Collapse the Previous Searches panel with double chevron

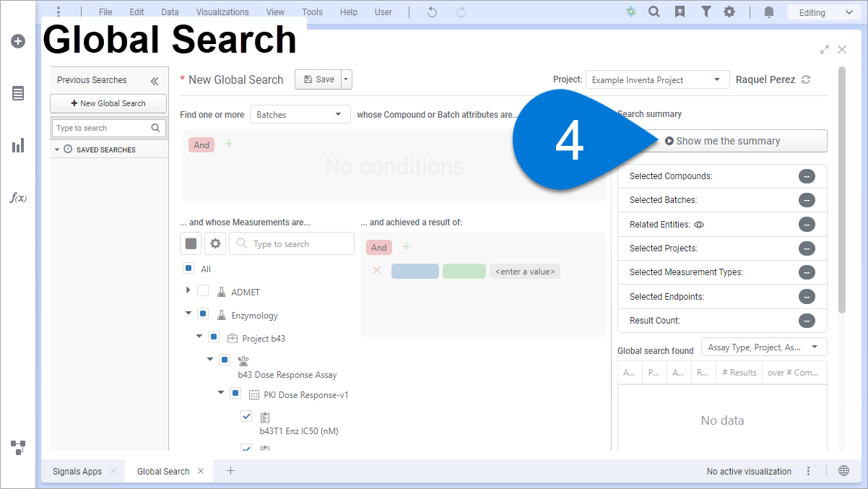pos(155,81)
